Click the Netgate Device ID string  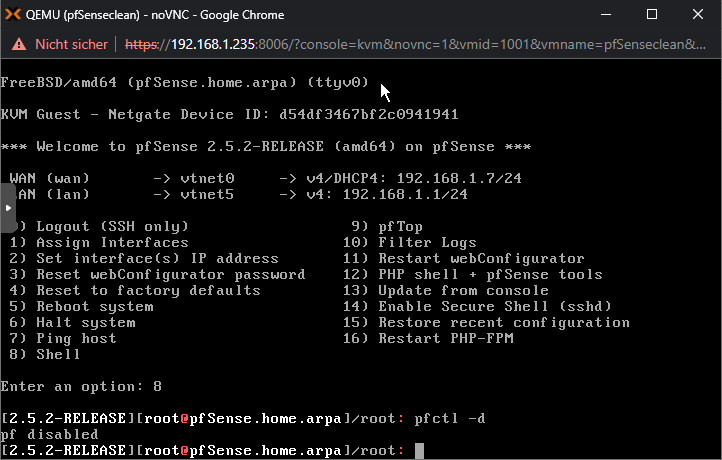pos(369,114)
